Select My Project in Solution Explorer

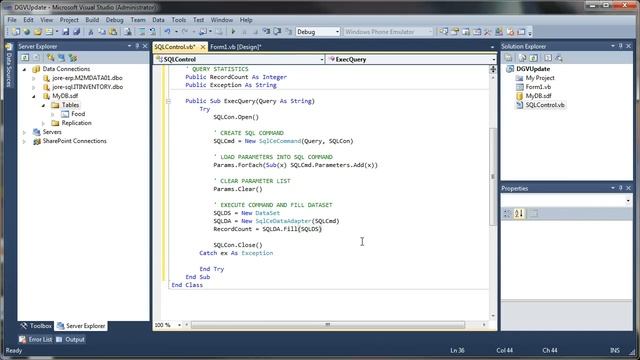(x=540, y=78)
